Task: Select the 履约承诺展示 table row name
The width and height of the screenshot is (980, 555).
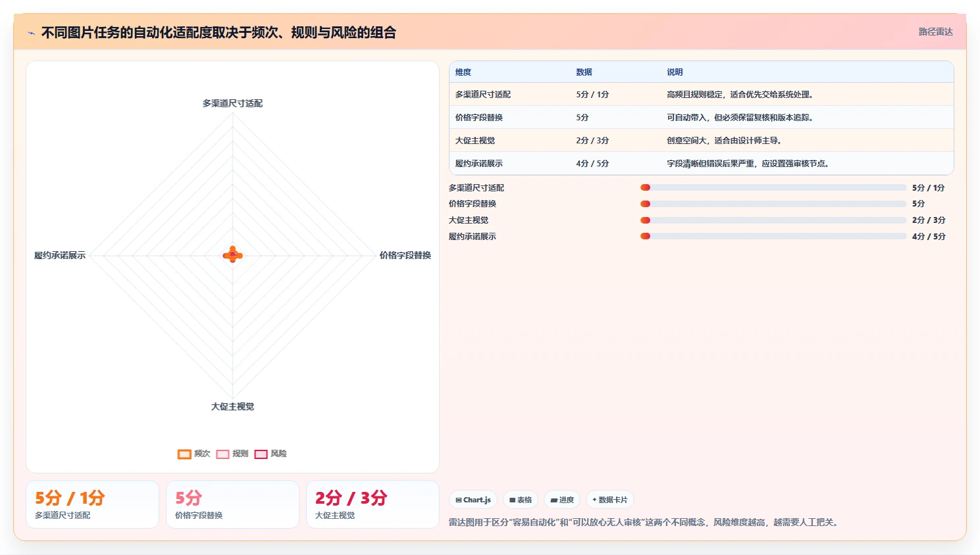Action: [x=479, y=164]
